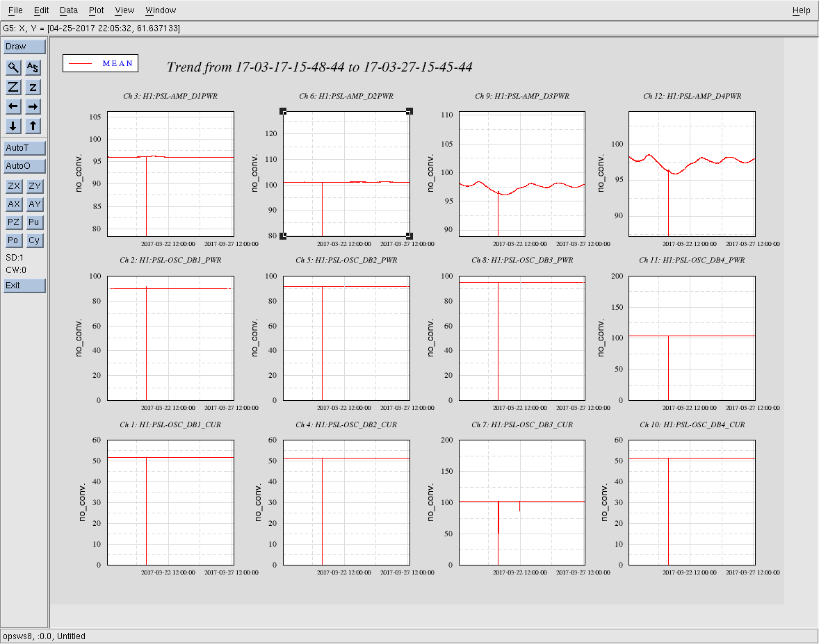The height and width of the screenshot is (644, 819).
Task: Open the Window menu
Action: tap(161, 10)
